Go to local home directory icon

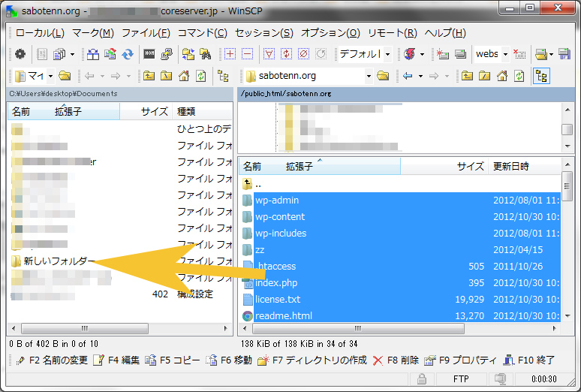(183, 76)
